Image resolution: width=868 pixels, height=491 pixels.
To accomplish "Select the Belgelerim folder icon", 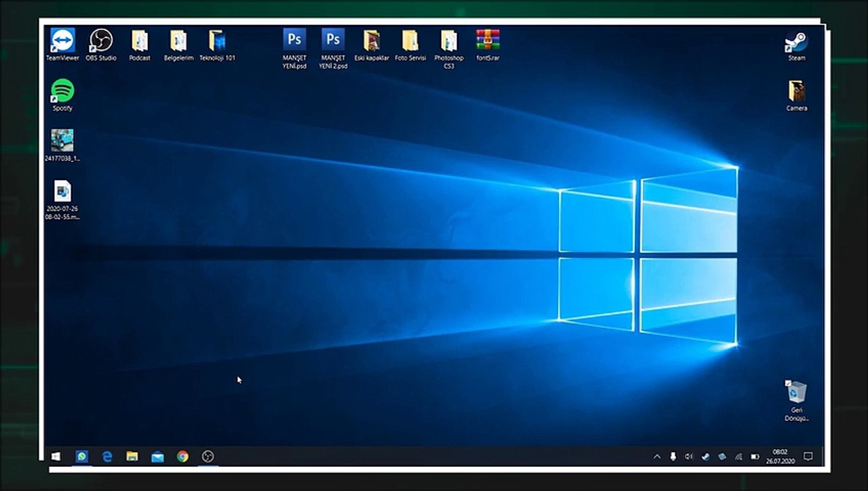I will 178,45.
